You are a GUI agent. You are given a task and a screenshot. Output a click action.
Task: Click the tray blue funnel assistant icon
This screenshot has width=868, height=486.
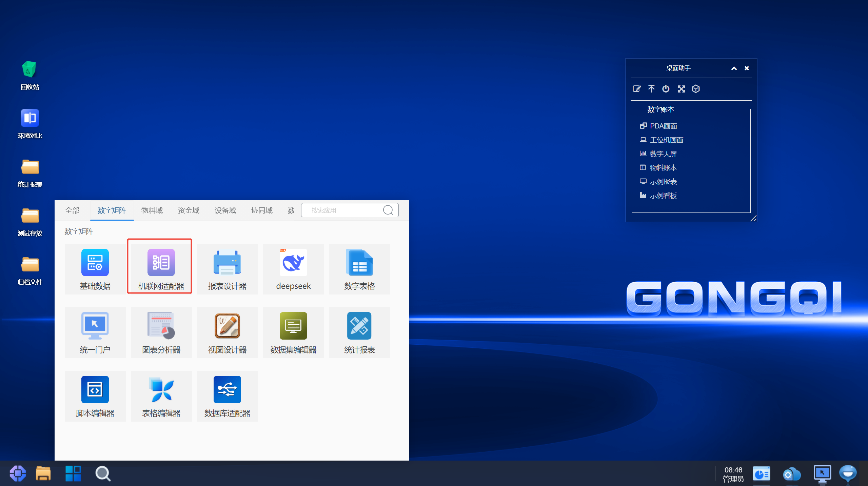848,473
